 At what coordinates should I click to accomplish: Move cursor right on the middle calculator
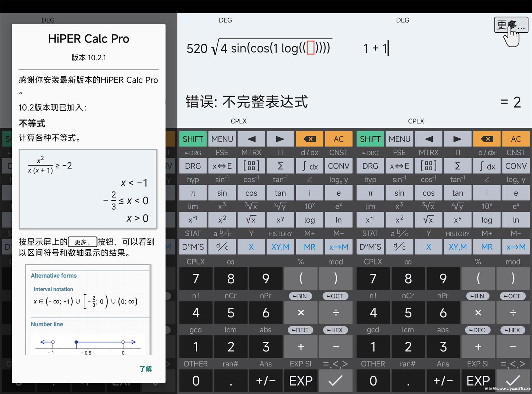280,139
